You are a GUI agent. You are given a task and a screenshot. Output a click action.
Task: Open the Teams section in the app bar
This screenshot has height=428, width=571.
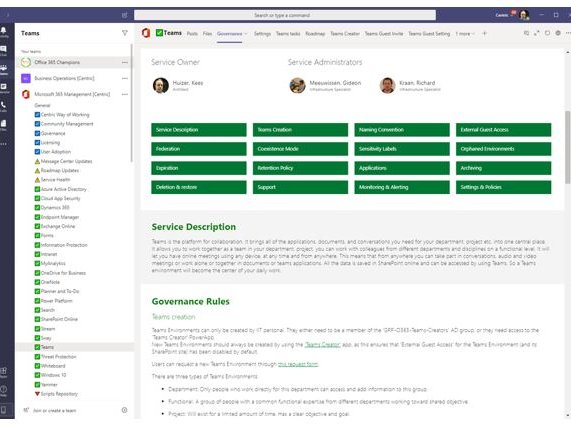[x=4, y=69]
